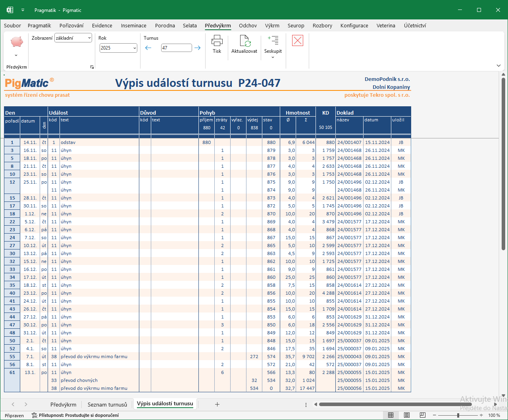The width and height of the screenshot is (508, 420).
Task: Open the Soubor menu
Action: [12, 25]
